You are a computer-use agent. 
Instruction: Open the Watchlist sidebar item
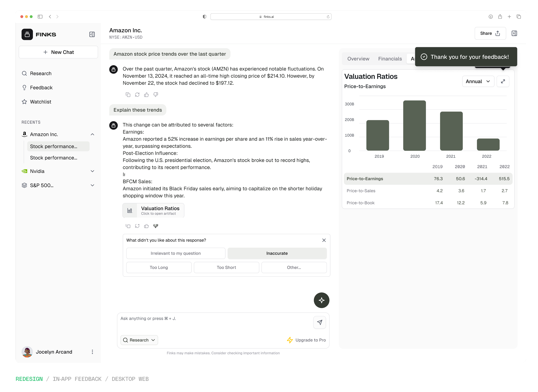pyautogui.click(x=41, y=102)
